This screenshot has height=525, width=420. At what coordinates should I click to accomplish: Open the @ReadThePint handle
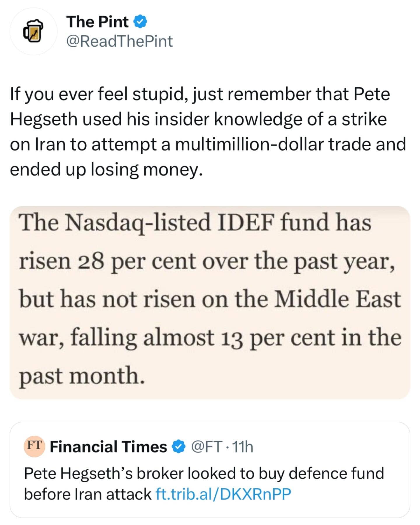click(120, 41)
